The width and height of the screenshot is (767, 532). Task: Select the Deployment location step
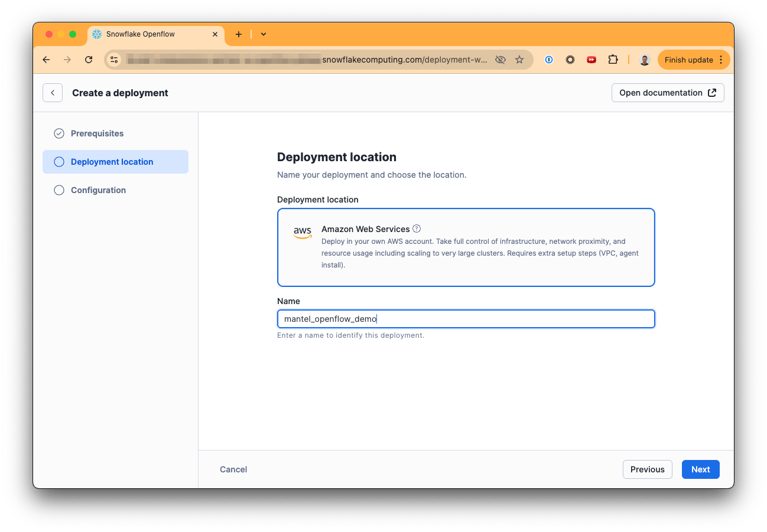115,162
